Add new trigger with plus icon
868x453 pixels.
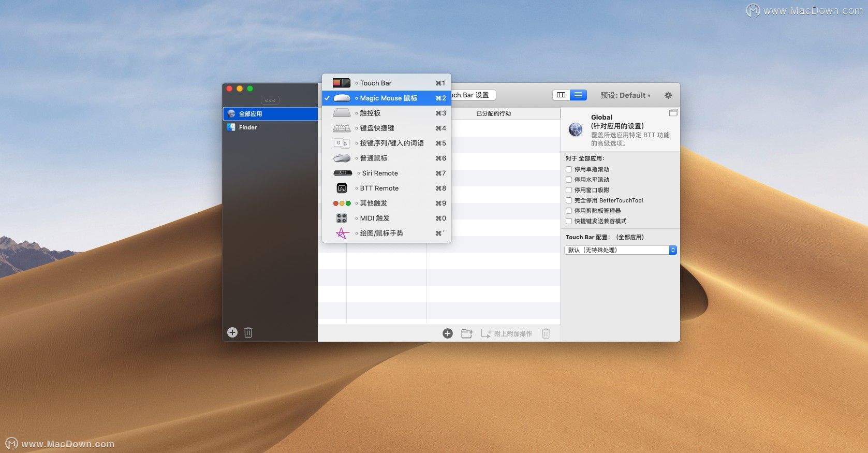point(448,334)
